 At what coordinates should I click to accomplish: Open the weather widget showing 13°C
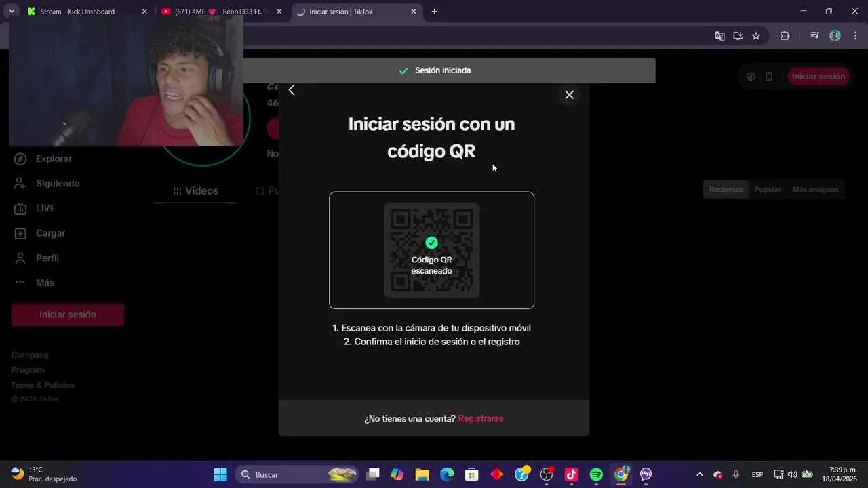point(45,474)
